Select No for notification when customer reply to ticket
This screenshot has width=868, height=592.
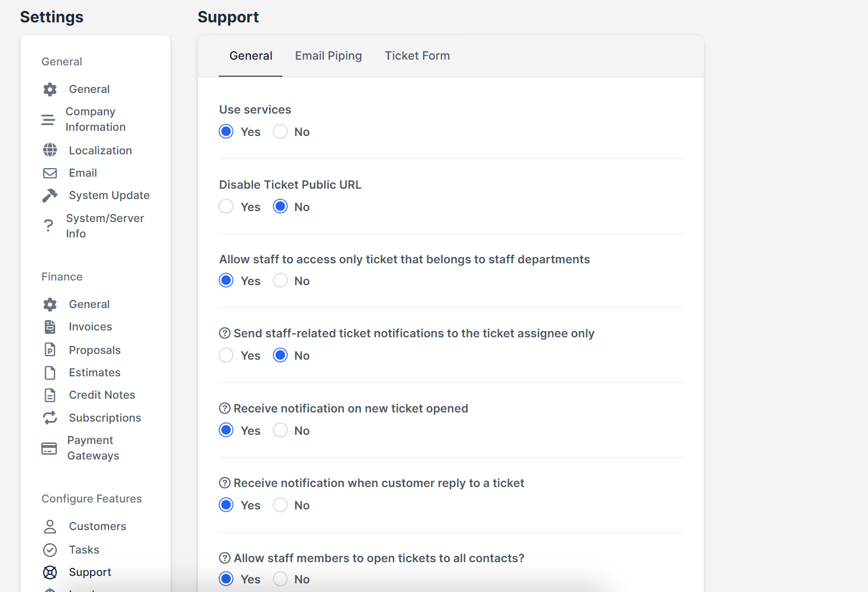click(280, 505)
